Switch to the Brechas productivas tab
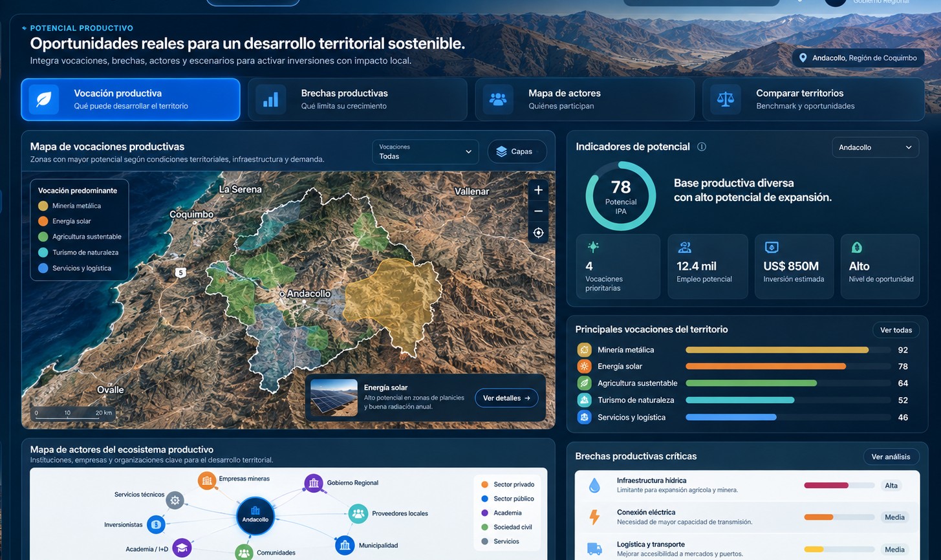Screen dimensions: 941x560 click(x=358, y=100)
